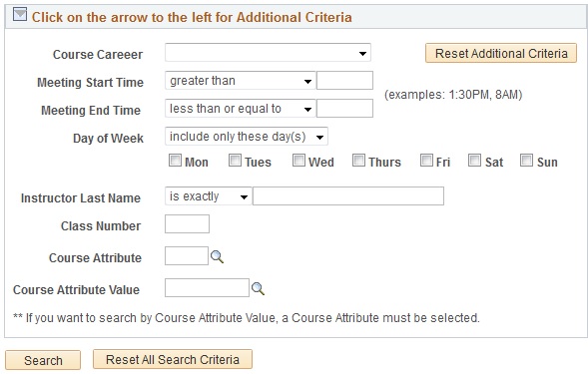This screenshot has width=588, height=374.
Task: Click Reset Additional Criteria button
Action: 501,53
